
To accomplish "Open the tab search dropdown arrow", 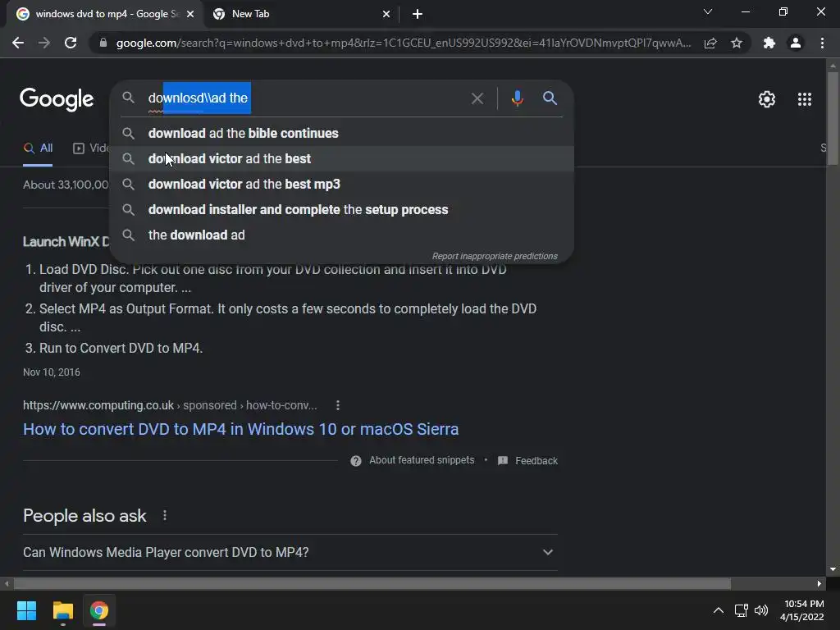I will (x=708, y=11).
